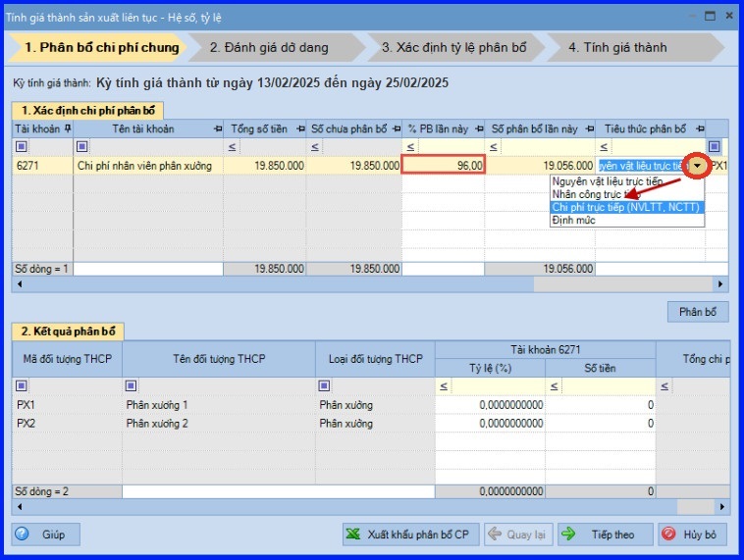The image size is (744, 560).
Task: Cancel with the Hủy bỏ button
Action: [x=694, y=535]
